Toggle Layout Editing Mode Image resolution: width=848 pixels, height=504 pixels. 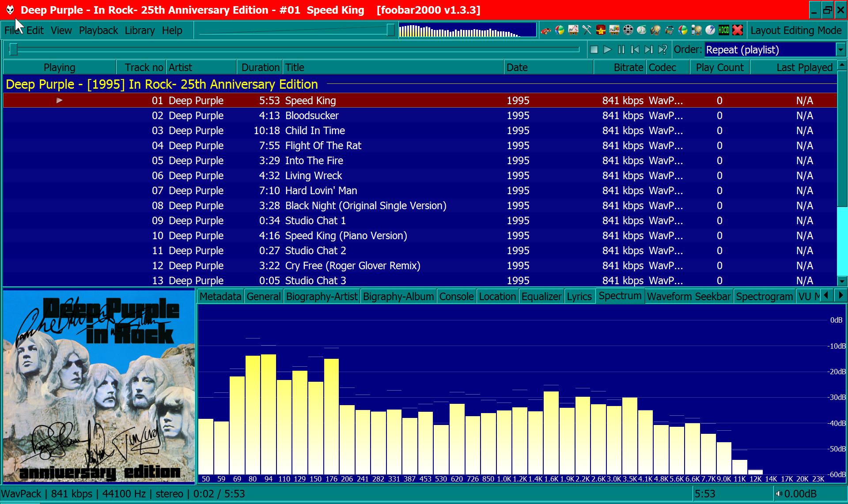pos(796,30)
